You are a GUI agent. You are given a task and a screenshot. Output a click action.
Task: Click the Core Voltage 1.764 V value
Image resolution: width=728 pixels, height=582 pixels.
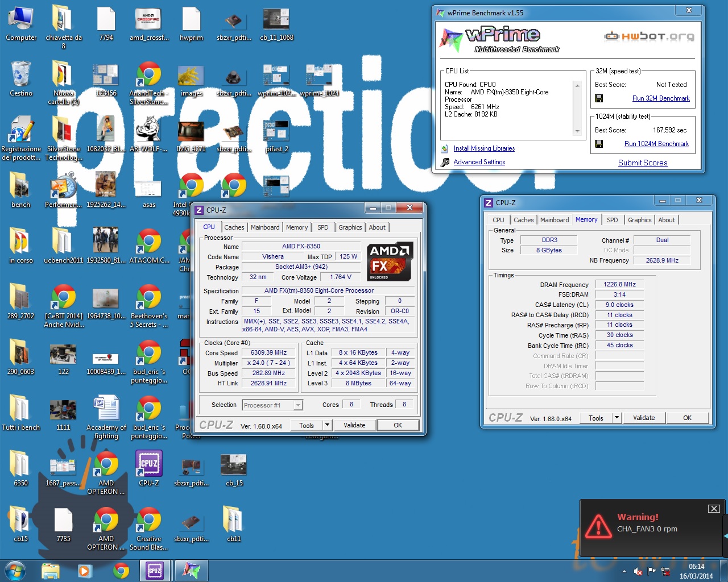point(341,277)
